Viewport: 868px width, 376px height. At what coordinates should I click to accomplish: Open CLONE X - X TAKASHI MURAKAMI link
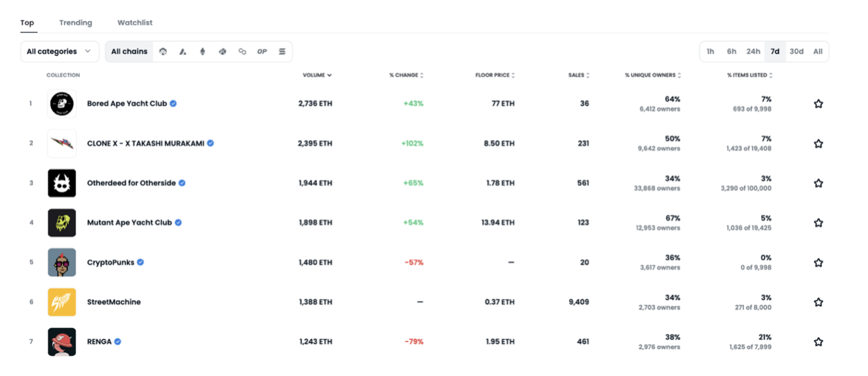[x=146, y=144]
